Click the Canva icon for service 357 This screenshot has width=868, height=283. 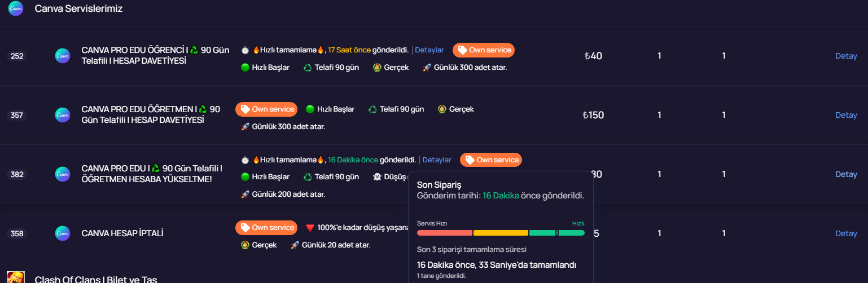pyautogui.click(x=62, y=115)
